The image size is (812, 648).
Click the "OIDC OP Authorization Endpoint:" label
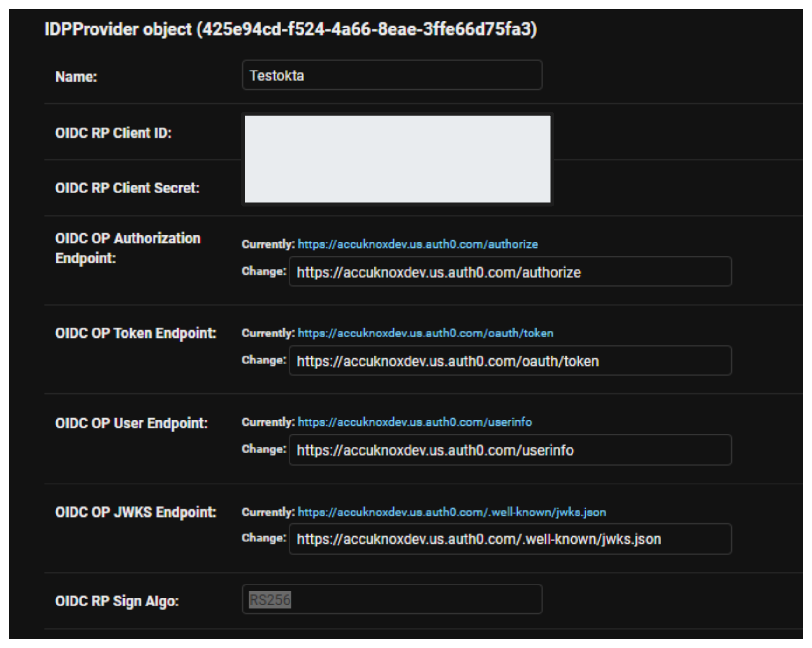coord(127,248)
